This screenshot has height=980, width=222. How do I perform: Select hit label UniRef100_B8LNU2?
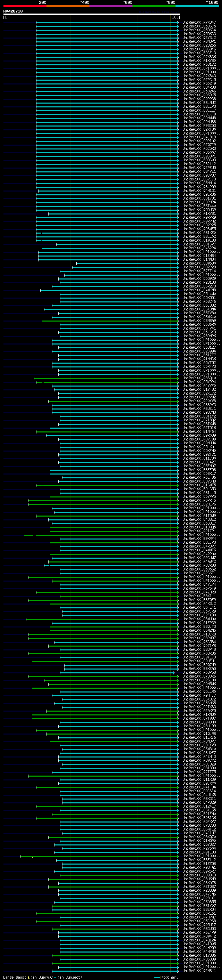(199, 103)
